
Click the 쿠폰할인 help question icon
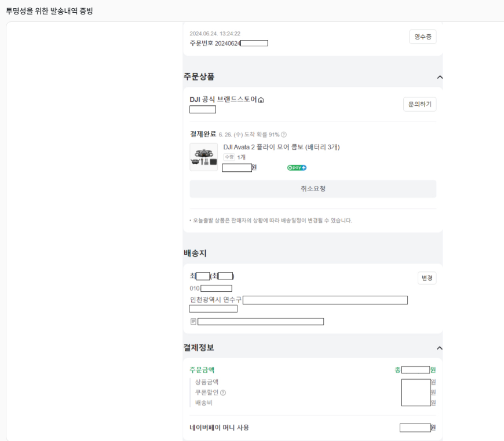click(223, 392)
